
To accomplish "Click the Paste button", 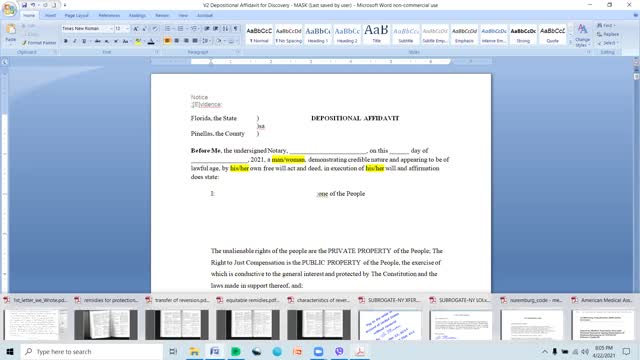I will coord(11,33).
